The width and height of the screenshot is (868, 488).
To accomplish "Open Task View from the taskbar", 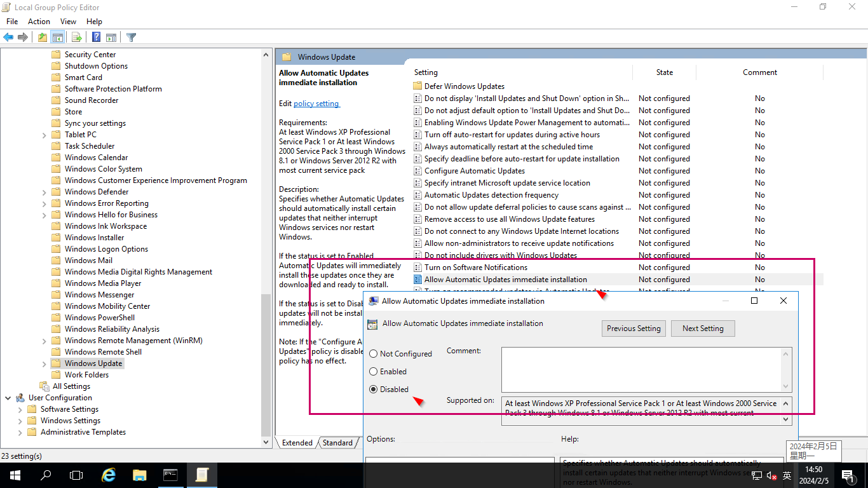I will pyautogui.click(x=76, y=475).
